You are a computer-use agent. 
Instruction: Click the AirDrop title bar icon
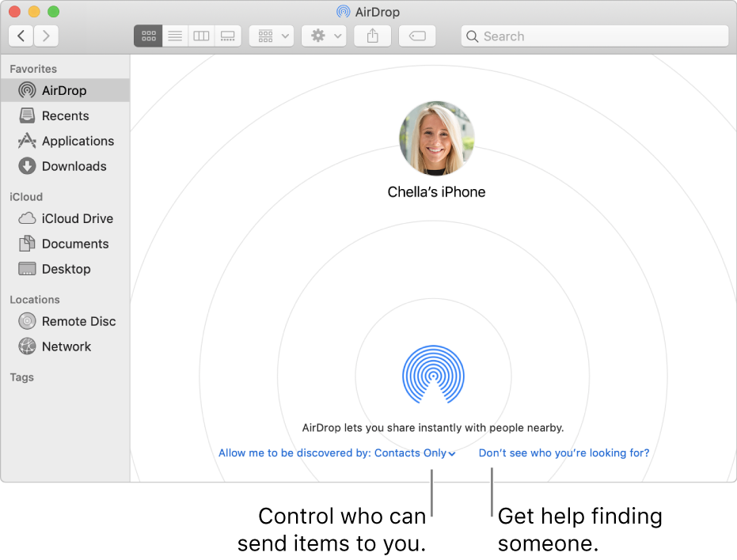pos(344,12)
